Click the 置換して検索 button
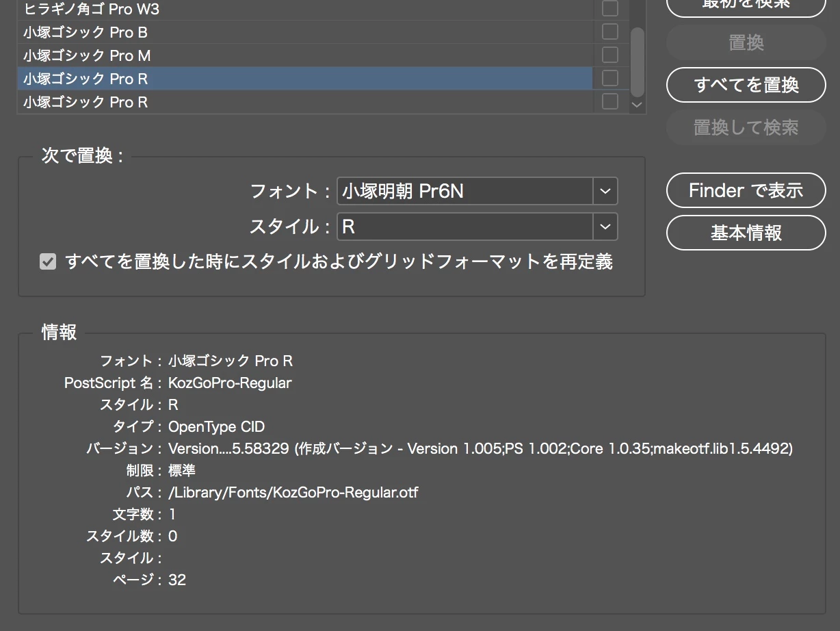This screenshot has height=631, width=840. coord(746,127)
